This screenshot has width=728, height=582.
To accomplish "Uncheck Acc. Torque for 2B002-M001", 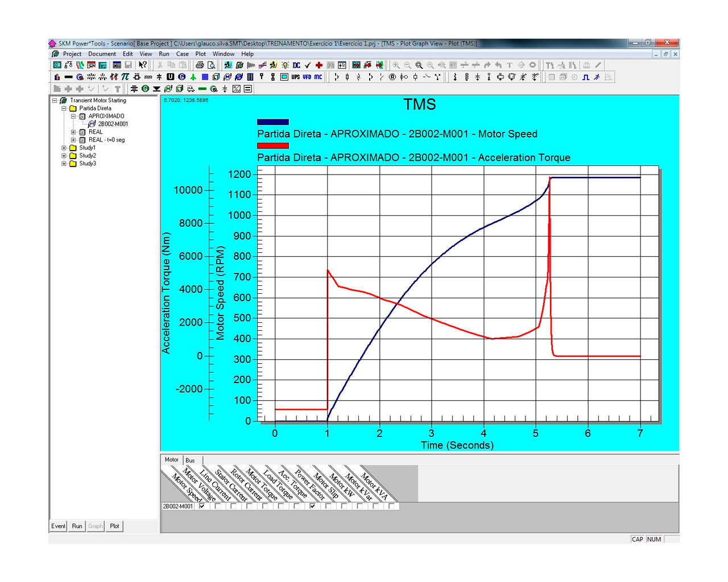I will click(x=313, y=506).
